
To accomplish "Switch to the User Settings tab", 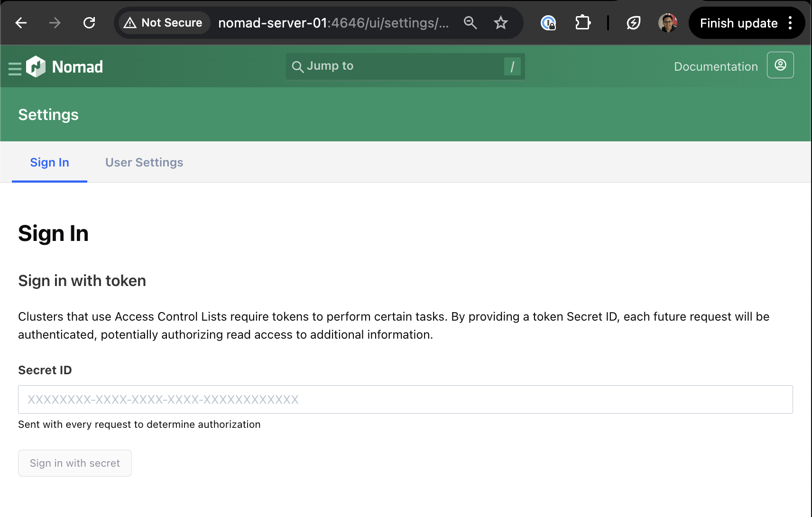I will pos(144,162).
